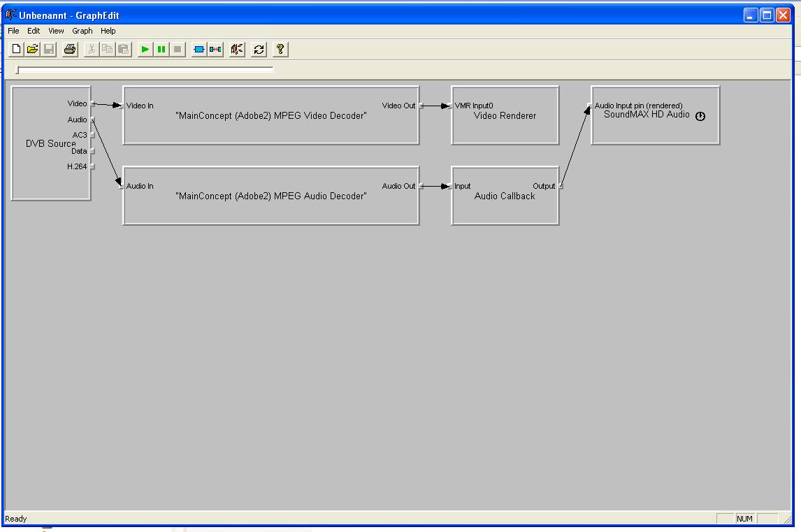Open the Graph menu

click(82, 31)
